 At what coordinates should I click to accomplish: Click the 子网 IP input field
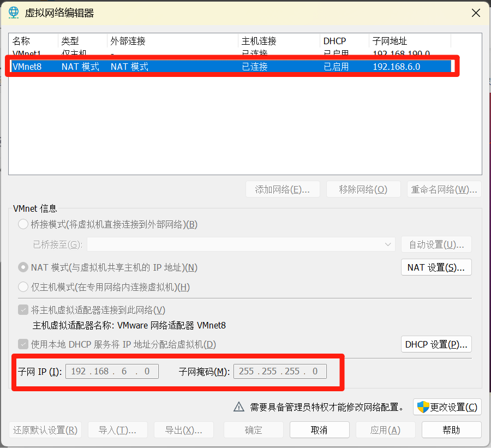click(x=112, y=371)
